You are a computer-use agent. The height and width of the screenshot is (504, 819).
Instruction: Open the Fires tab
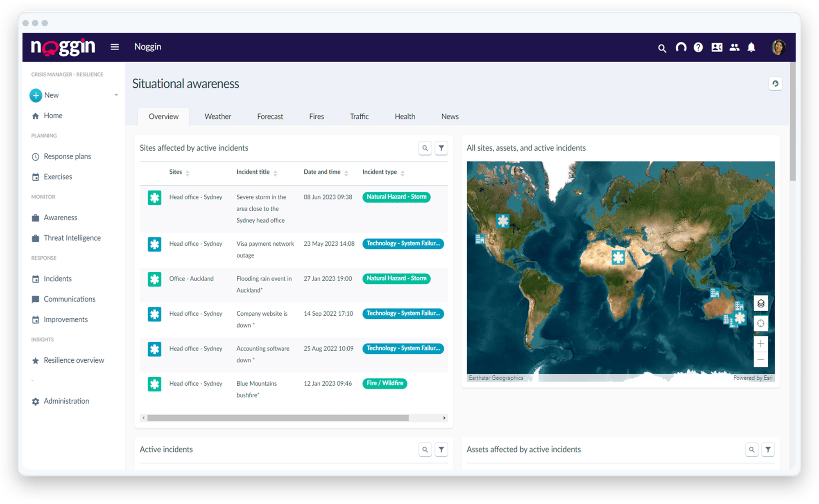[316, 116]
